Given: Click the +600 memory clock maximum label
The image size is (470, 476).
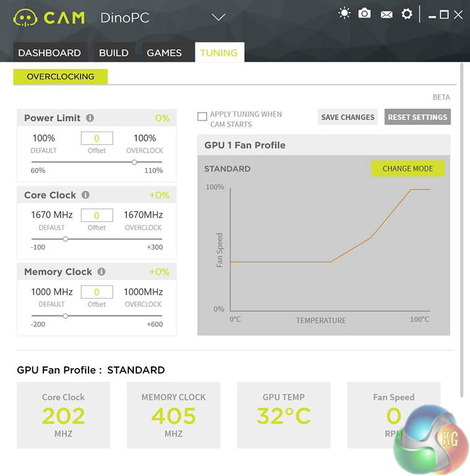Looking at the screenshot, I should tap(155, 325).
